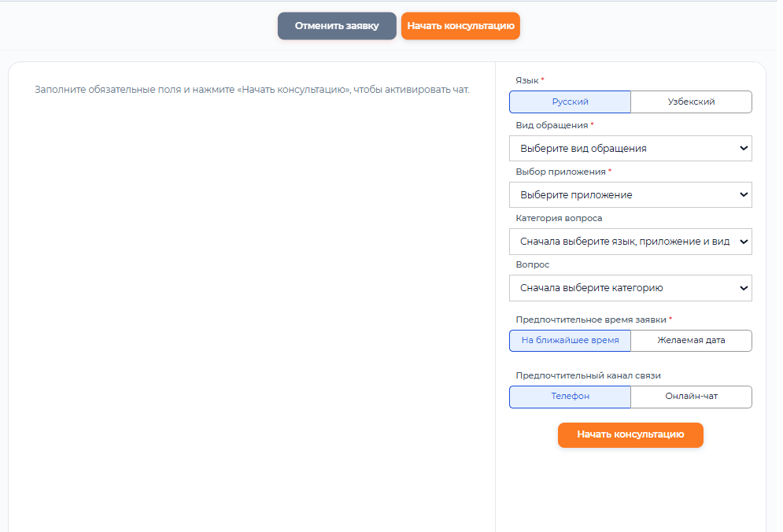This screenshot has width=783, height=532.
Task: Click the chevron arrow of Выбор приложения dropdown
Action: click(x=743, y=194)
